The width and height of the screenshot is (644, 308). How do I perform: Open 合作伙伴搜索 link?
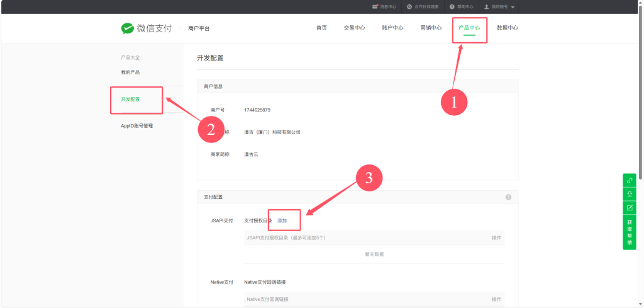click(x=426, y=6)
